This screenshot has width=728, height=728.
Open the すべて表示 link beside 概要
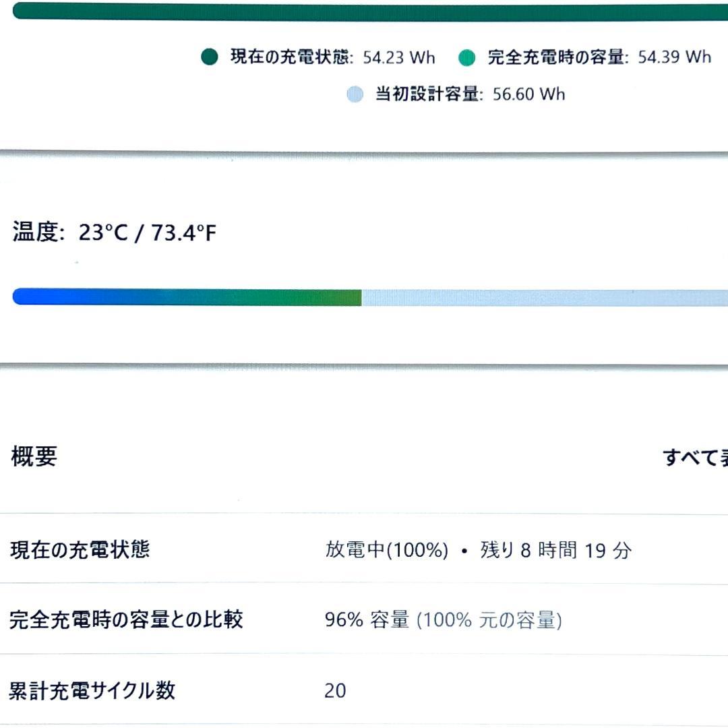tap(696, 458)
